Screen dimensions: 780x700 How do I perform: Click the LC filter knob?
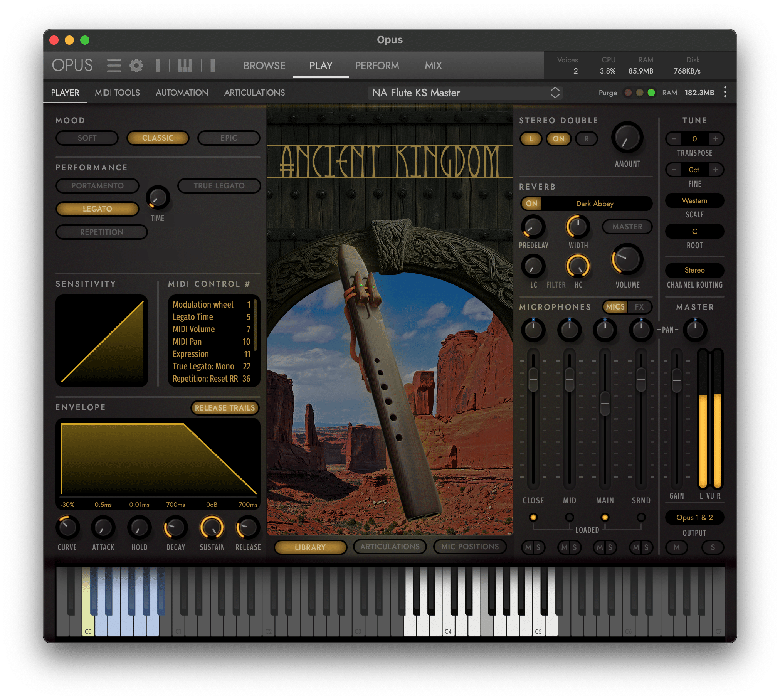click(x=533, y=266)
